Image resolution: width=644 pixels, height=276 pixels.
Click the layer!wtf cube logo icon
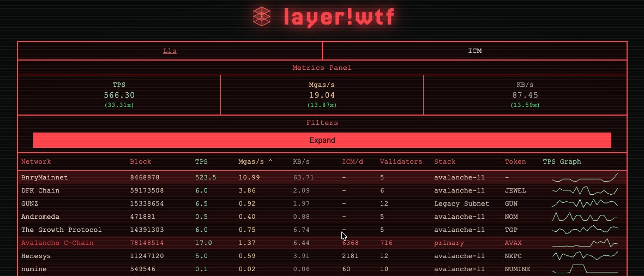(262, 16)
